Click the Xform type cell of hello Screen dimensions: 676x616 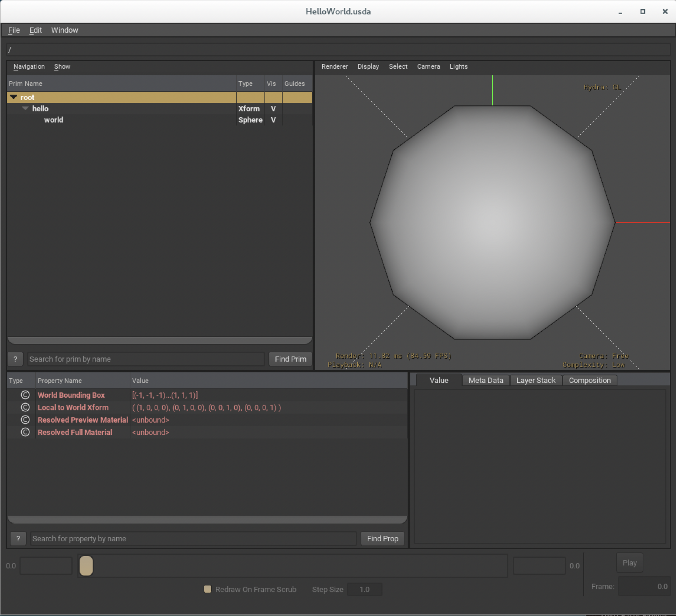251,108
